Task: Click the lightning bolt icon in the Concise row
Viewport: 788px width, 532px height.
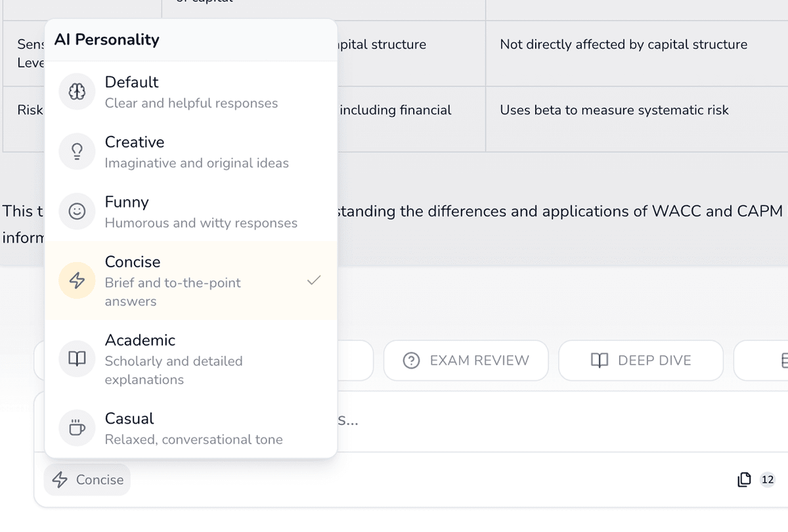Action: click(x=77, y=280)
